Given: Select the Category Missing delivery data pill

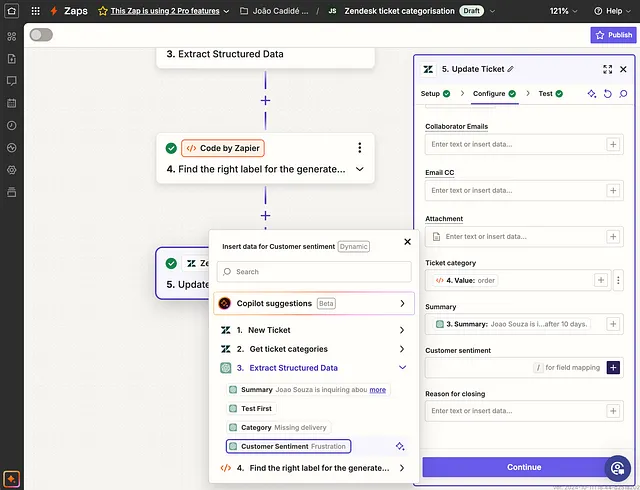Looking at the screenshot, I should pos(279,428).
